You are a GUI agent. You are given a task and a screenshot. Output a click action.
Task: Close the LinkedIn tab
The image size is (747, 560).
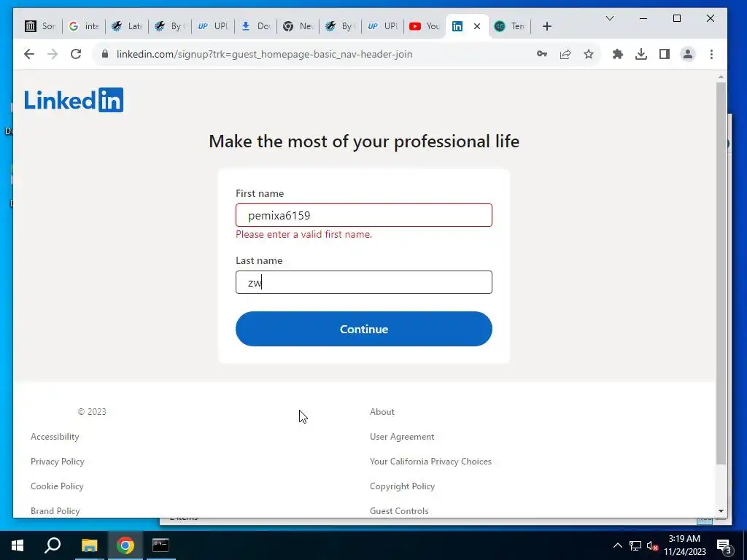click(x=477, y=26)
